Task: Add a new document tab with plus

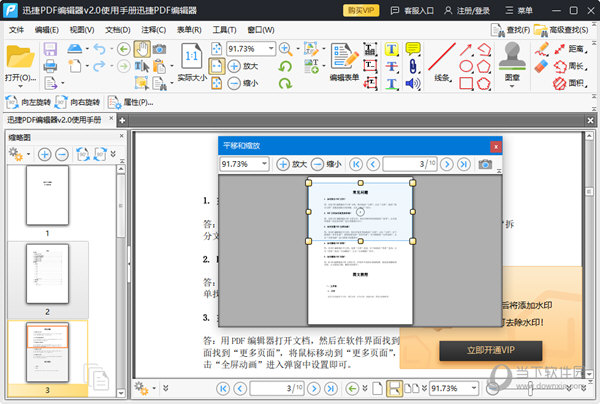Action: click(122, 121)
